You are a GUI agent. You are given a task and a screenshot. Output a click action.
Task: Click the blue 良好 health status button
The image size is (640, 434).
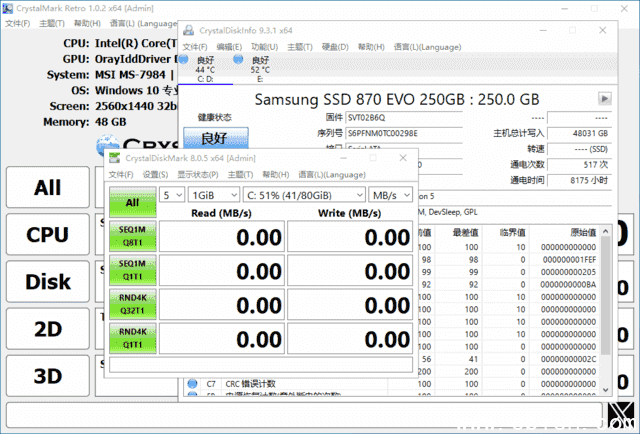pyautogui.click(x=214, y=138)
